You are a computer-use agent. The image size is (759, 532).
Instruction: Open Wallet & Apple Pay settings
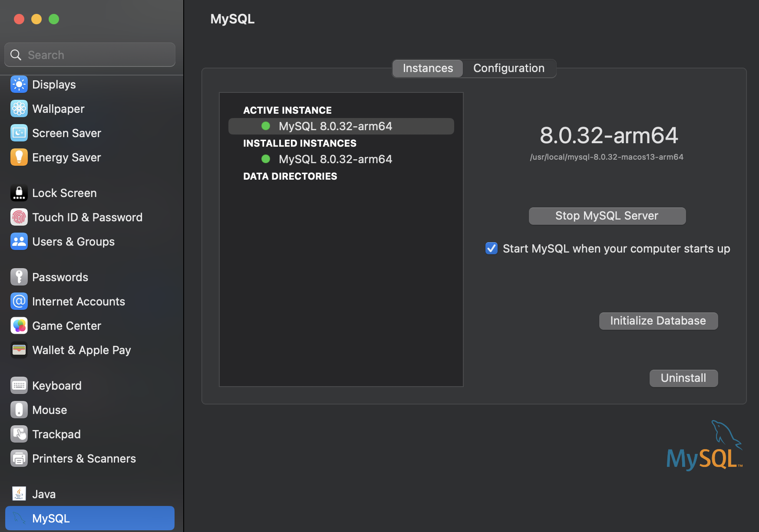click(x=81, y=350)
